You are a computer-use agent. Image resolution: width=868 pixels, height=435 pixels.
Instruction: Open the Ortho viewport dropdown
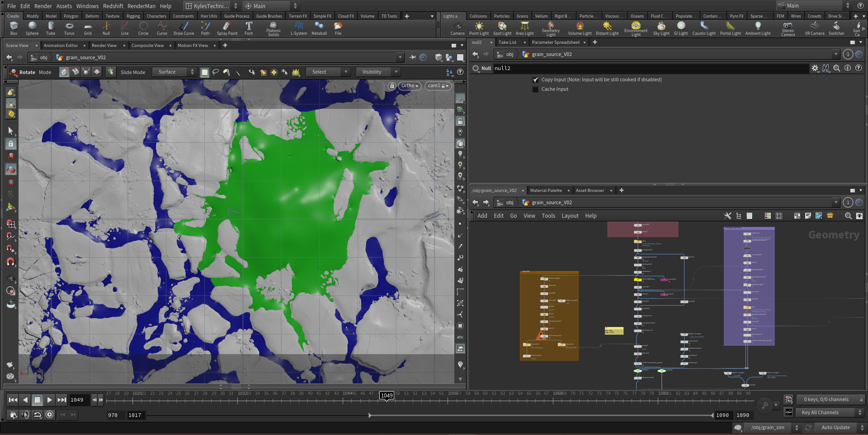[x=410, y=86]
